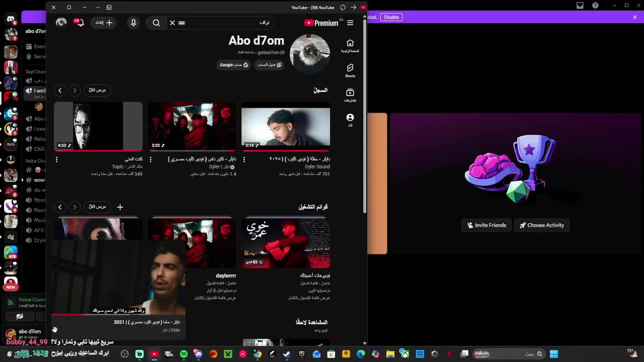This screenshot has height=362, width=644.
Task: Create new playlist with plus icon
Action: click(120, 207)
